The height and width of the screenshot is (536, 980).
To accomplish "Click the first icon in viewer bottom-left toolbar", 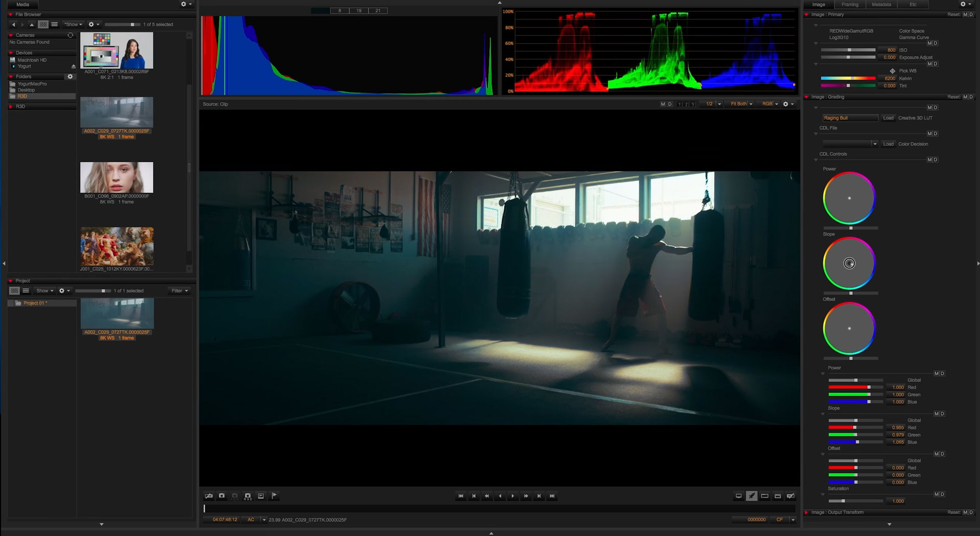I will coord(208,496).
